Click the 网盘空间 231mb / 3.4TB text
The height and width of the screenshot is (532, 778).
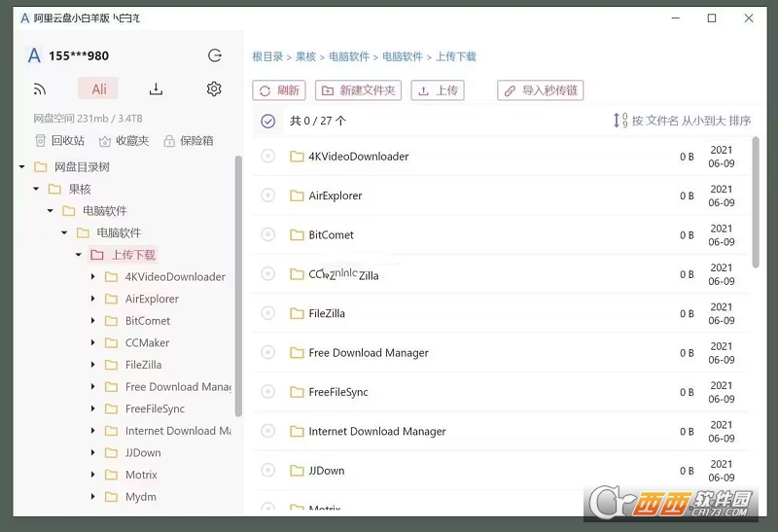(x=88, y=119)
